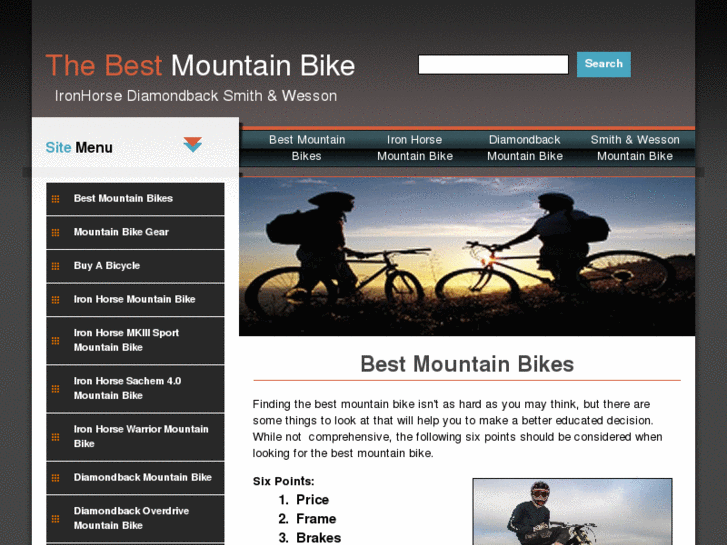Viewport: 727px width, 545px height.
Task: Select Diamondback Mountain Bike in top navigation
Action: [525, 148]
